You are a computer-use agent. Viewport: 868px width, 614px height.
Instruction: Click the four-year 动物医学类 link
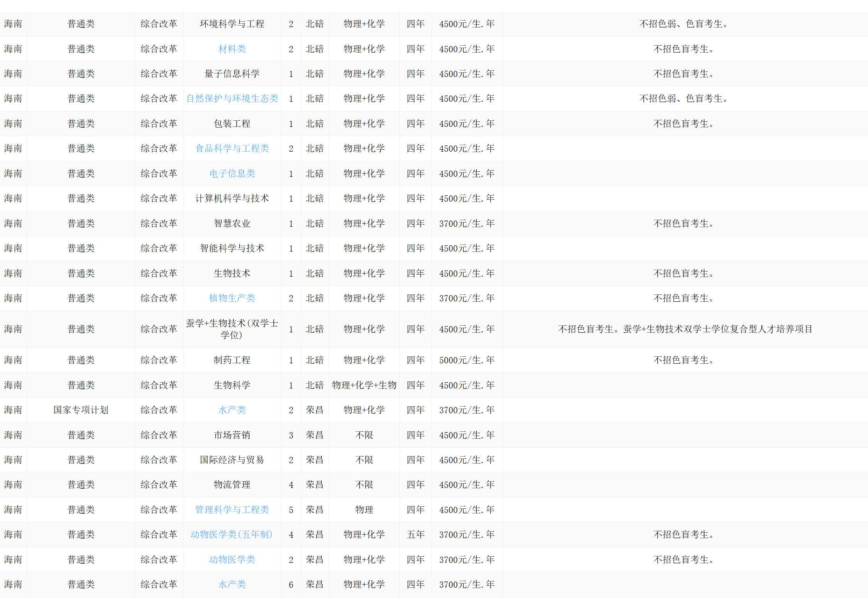click(x=232, y=560)
